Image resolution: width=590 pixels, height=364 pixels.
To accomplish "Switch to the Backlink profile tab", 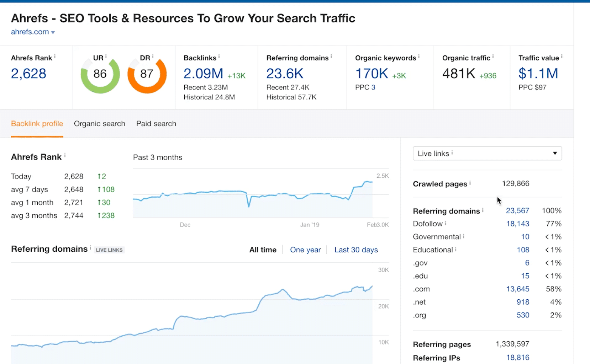I will point(37,124).
